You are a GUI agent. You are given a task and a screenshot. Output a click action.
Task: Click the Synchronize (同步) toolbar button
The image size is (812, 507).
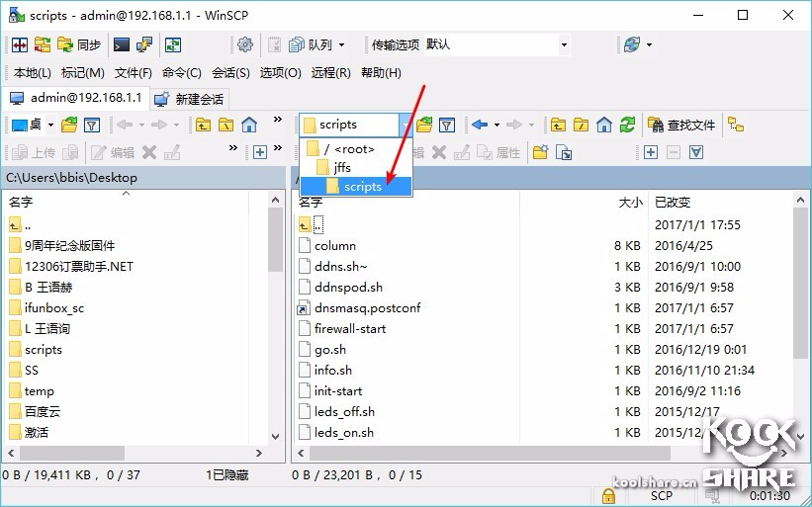coord(79,44)
